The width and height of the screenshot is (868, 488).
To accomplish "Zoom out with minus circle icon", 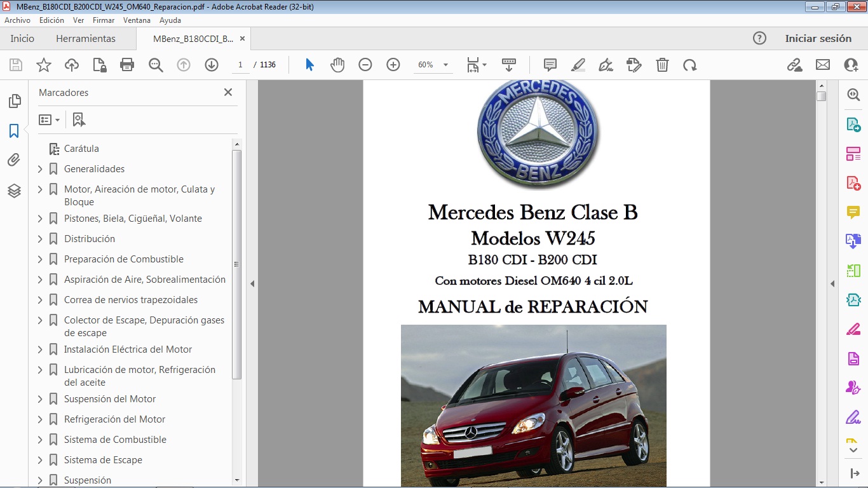I will point(365,65).
